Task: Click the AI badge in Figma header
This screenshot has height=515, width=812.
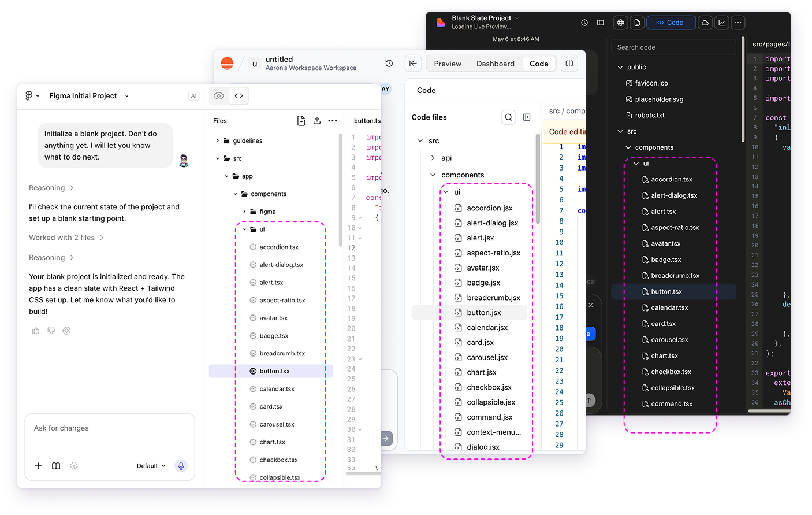Action: [x=193, y=96]
